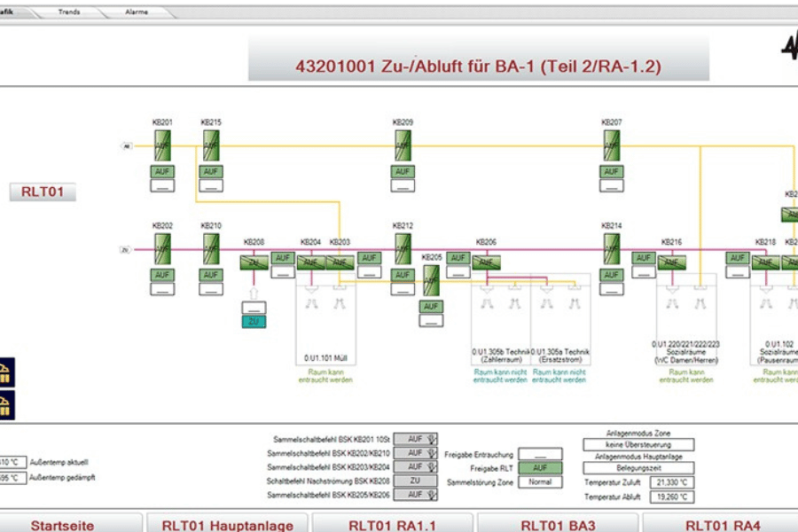Select the KB218 damper symbol
This screenshot has width=798, height=532.
point(766,262)
